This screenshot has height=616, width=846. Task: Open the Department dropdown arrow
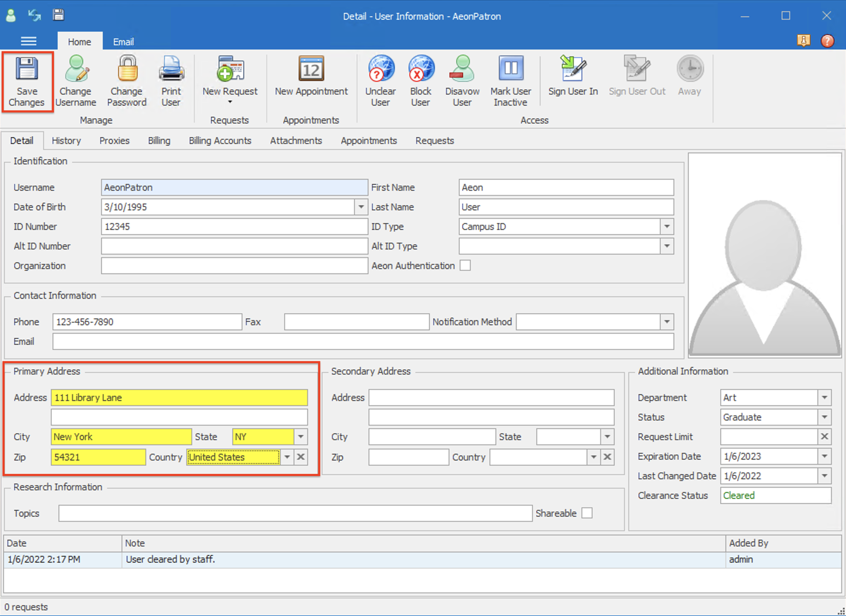point(824,398)
